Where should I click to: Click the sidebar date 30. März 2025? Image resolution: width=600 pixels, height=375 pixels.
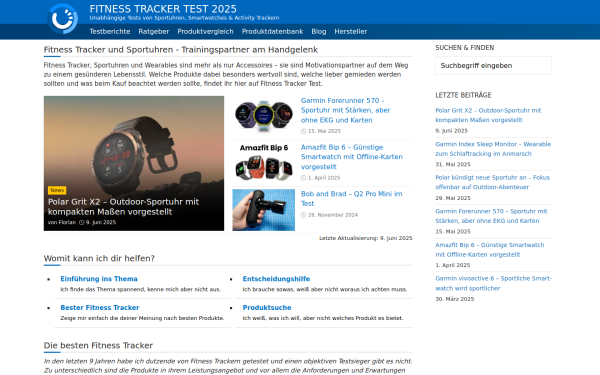click(x=455, y=299)
